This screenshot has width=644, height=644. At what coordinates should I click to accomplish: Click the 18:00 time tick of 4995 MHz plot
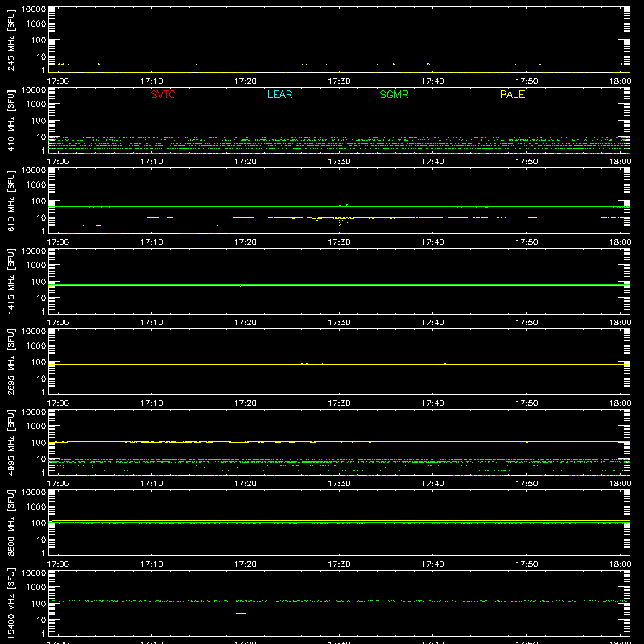pyautogui.click(x=620, y=484)
